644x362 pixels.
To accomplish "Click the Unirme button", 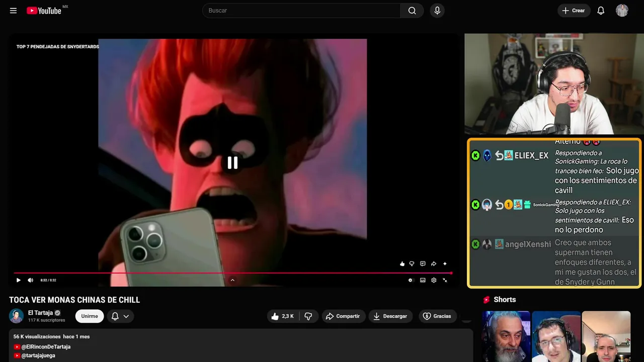I will [x=90, y=316].
